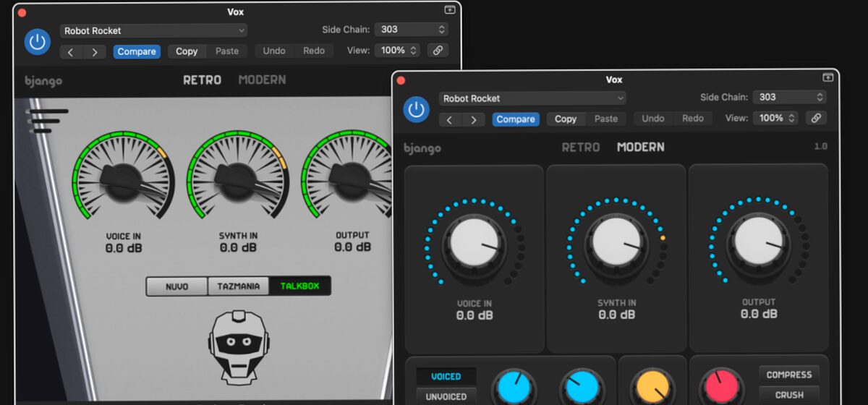Select TALKBOX mode button
This screenshot has height=405, width=868.
tap(299, 286)
